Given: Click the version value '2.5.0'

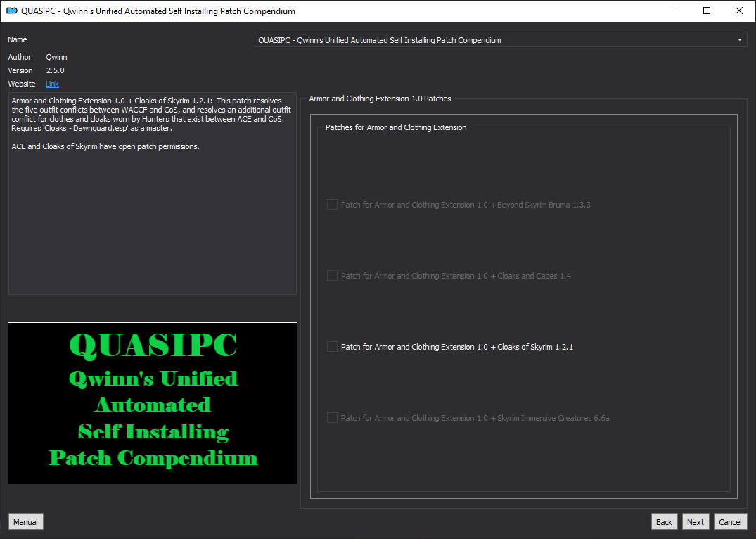Looking at the screenshot, I should pyautogui.click(x=56, y=70).
